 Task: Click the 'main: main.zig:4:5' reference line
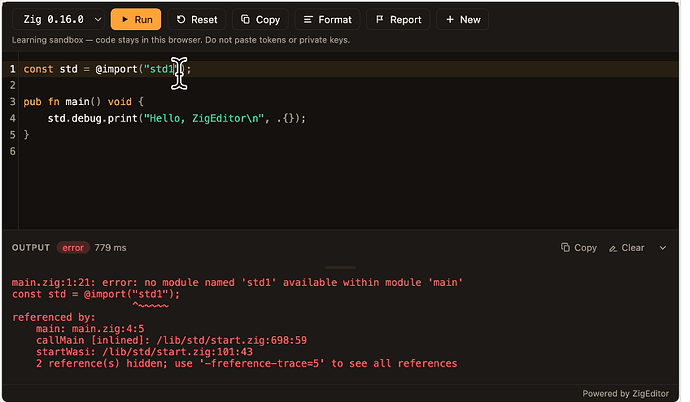[x=90, y=329]
